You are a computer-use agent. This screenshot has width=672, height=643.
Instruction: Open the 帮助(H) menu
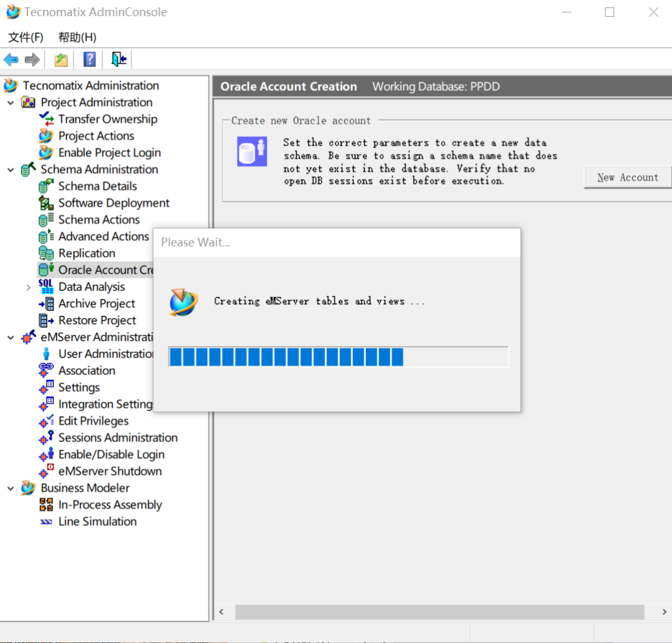pos(77,37)
